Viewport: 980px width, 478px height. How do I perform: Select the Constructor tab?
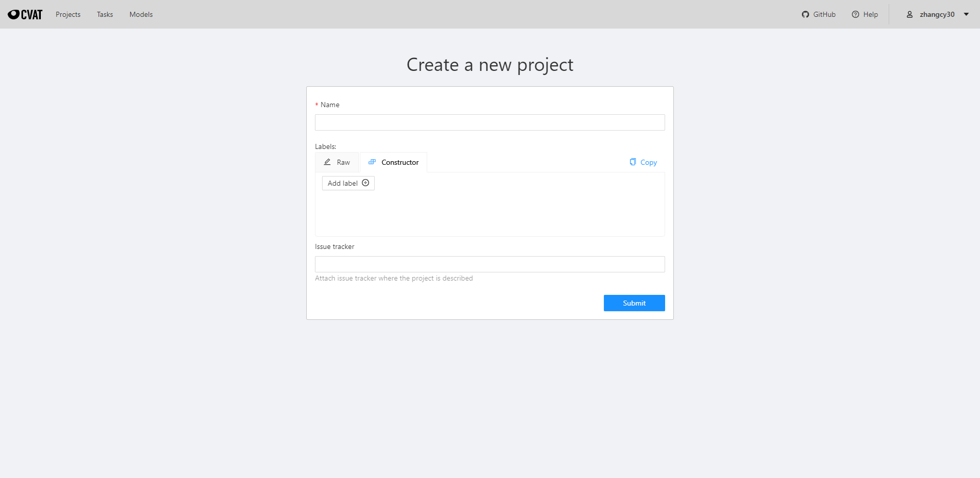[400, 162]
